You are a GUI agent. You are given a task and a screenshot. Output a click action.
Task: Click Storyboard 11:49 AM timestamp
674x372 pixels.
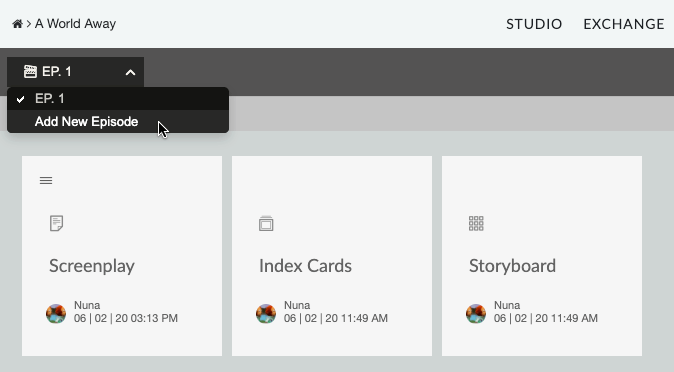coord(545,318)
